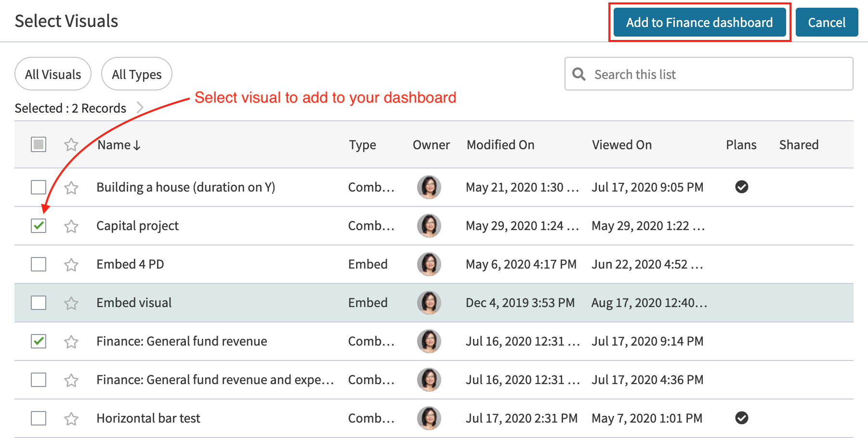Click May 7, 2020 1:01 PM viewed date
868x438 pixels.
tap(647, 418)
